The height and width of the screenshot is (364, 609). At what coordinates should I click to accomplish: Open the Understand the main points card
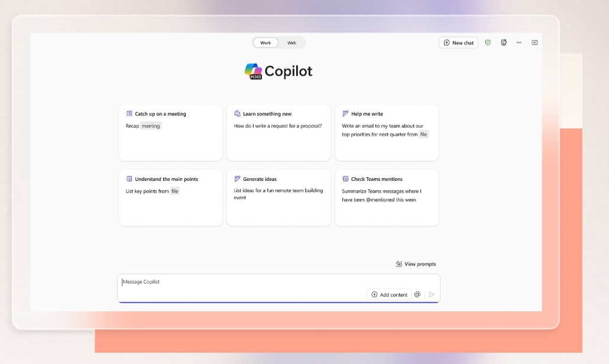pyautogui.click(x=170, y=197)
